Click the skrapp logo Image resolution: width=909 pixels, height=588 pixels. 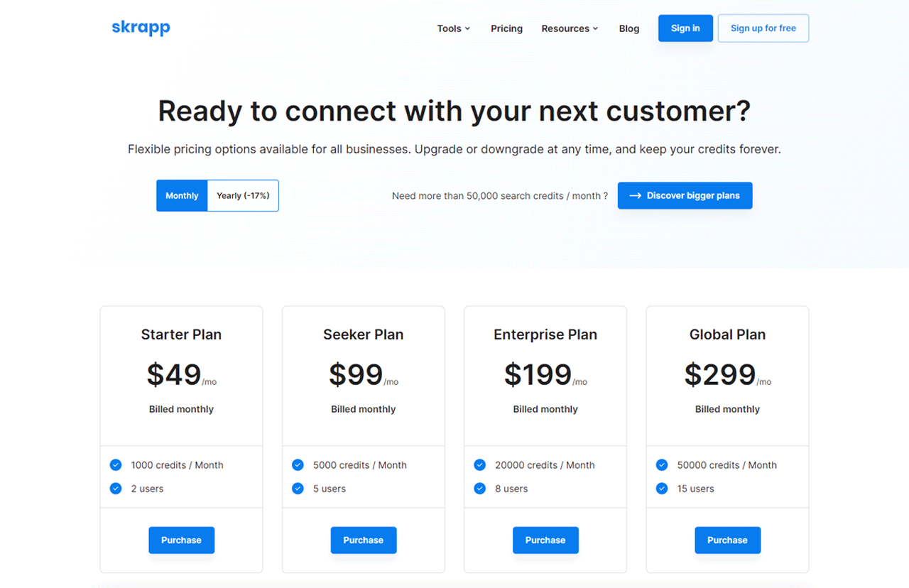click(141, 27)
